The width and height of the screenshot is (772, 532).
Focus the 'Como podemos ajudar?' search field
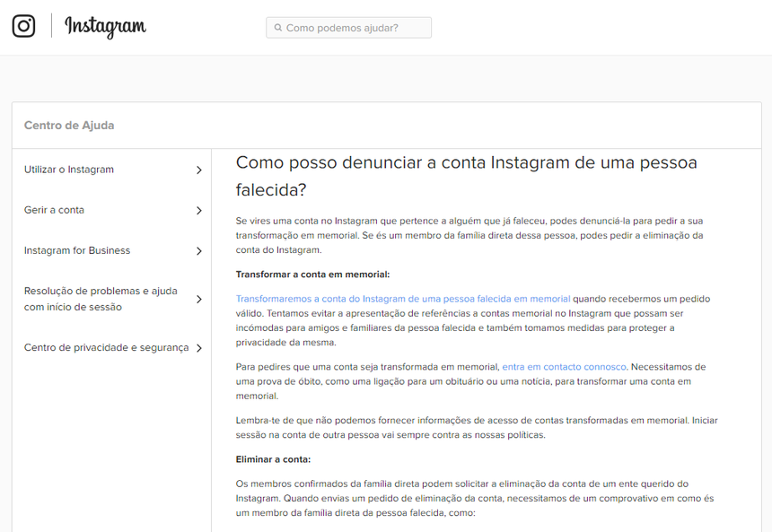[x=355, y=28]
